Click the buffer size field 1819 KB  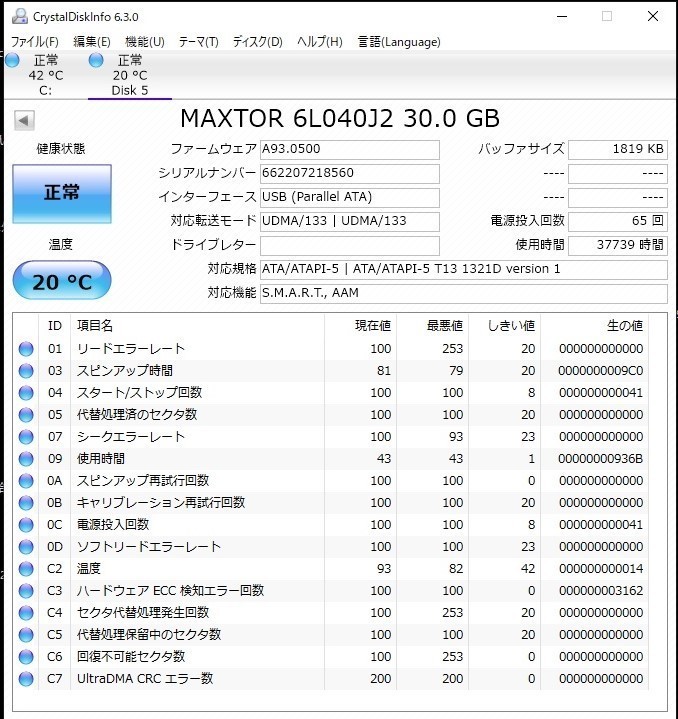[x=617, y=149]
